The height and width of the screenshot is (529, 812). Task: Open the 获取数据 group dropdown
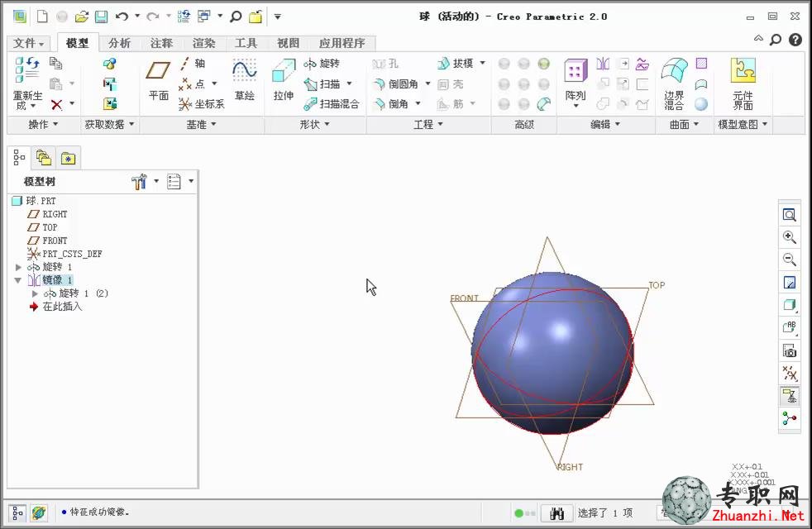coord(109,125)
